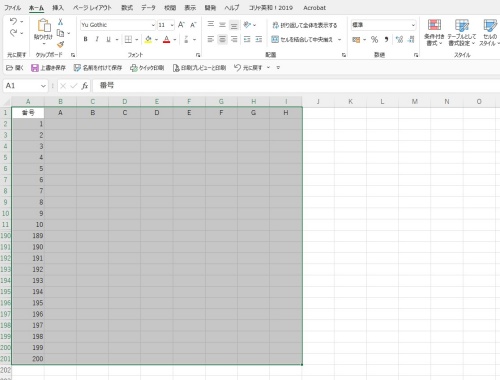This screenshot has width=500, height=380.
Task: Switch to the データ tab
Action: click(148, 8)
